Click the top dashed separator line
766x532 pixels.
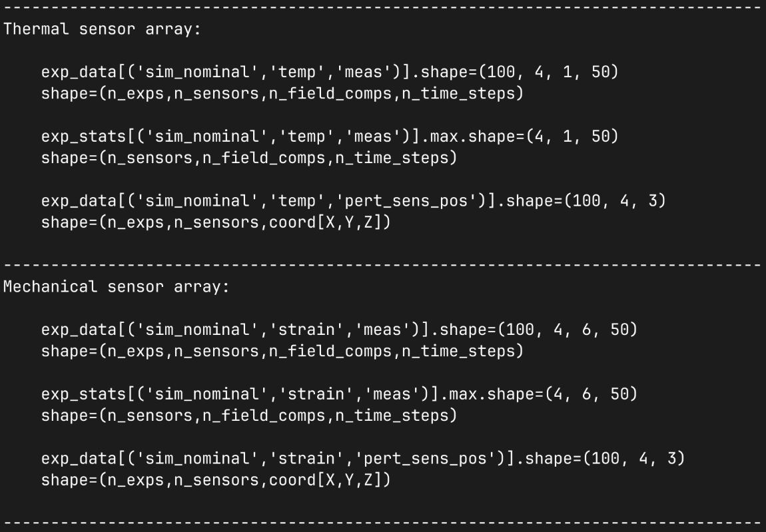(x=383, y=7)
